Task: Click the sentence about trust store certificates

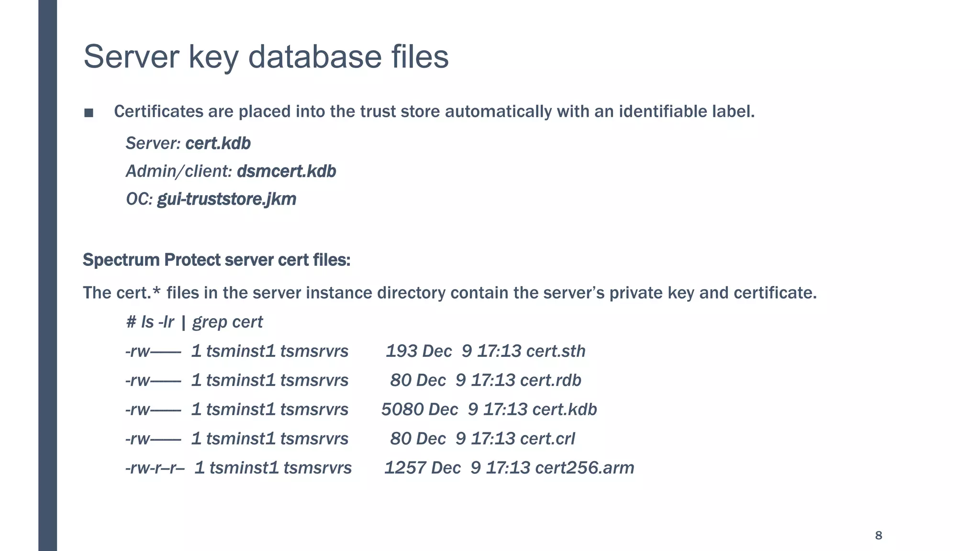Action: (434, 111)
